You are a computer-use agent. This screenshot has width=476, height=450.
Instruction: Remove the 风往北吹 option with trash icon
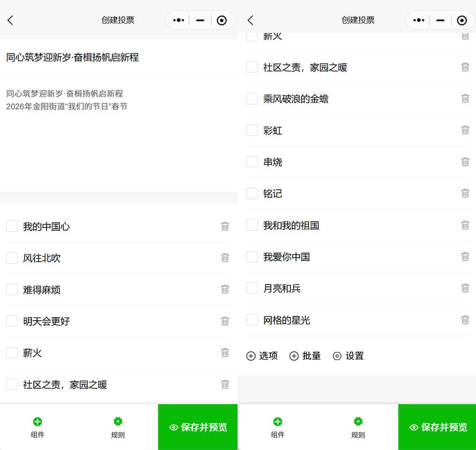point(225,258)
